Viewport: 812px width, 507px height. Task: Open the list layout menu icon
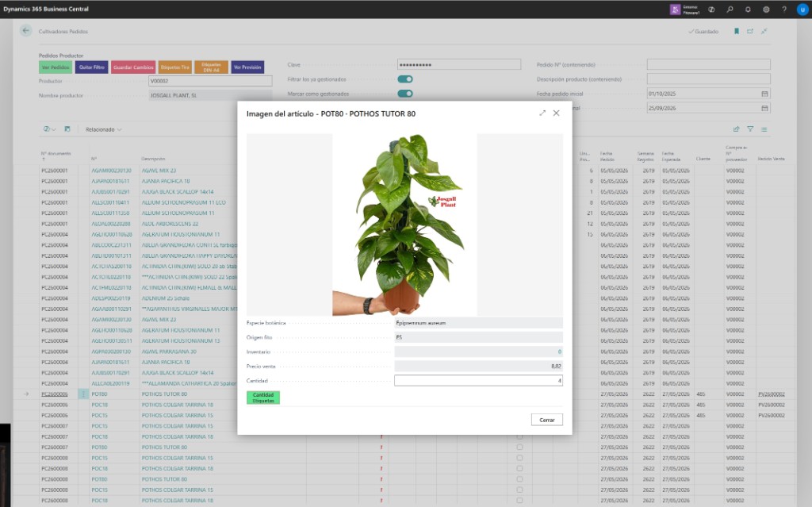click(x=764, y=129)
